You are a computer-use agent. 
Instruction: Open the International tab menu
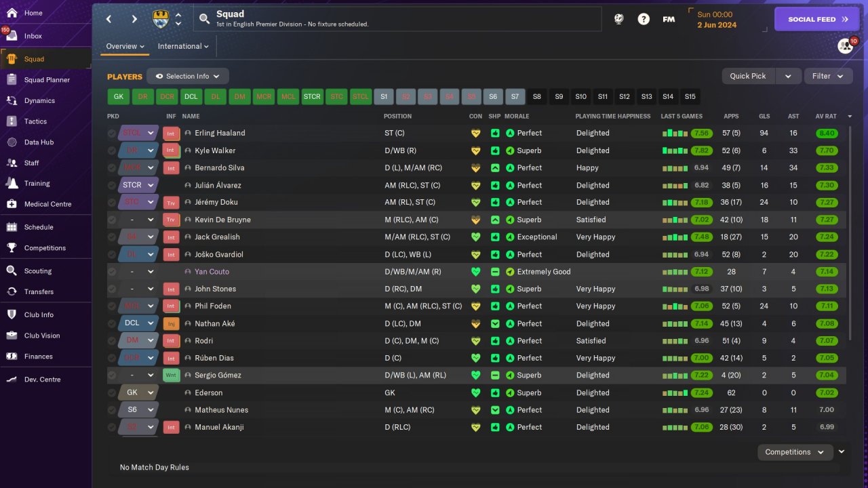[x=183, y=46]
